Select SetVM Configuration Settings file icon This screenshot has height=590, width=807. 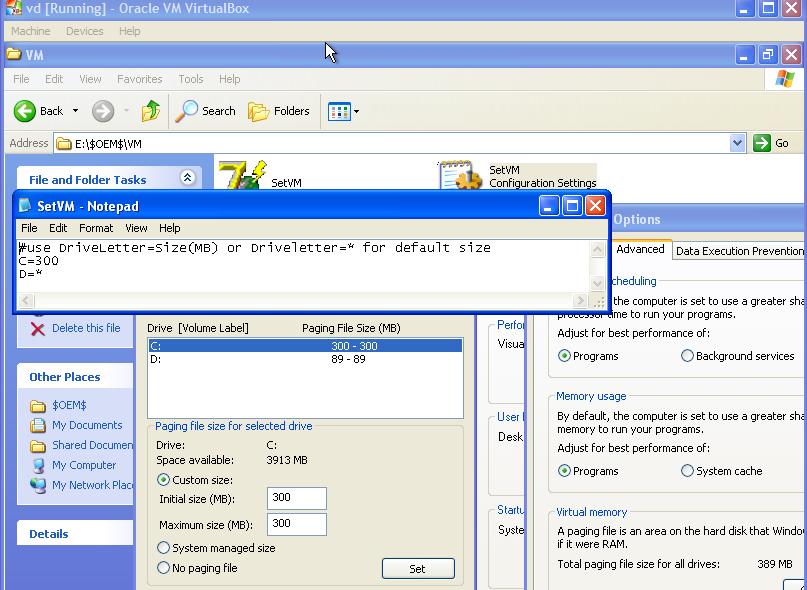[461, 175]
